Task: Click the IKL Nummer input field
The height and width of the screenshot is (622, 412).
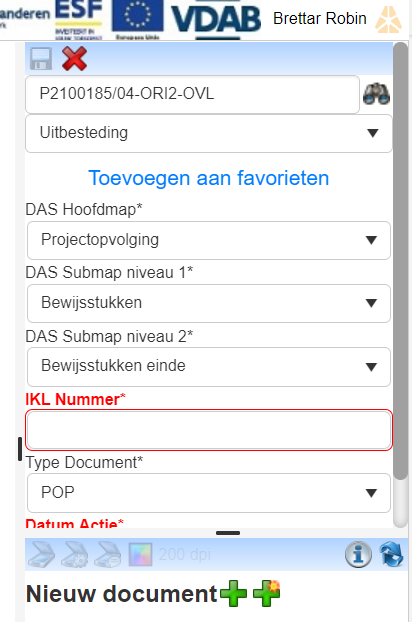Action: 209,430
